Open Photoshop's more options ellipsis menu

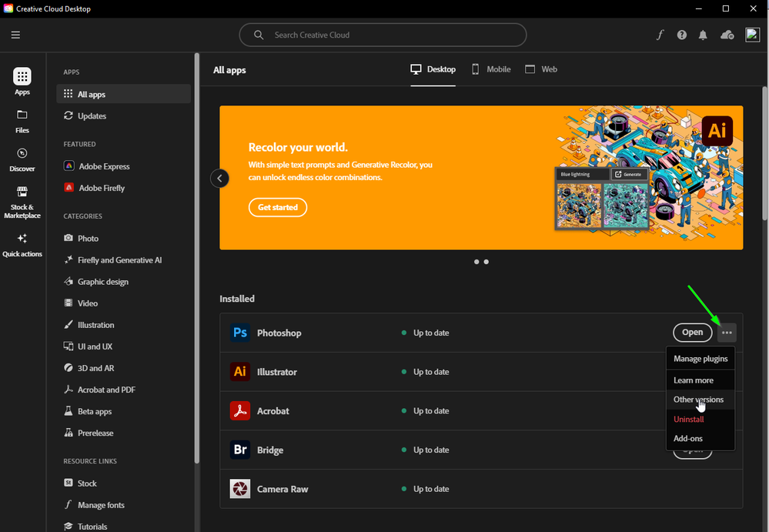coord(727,333)
